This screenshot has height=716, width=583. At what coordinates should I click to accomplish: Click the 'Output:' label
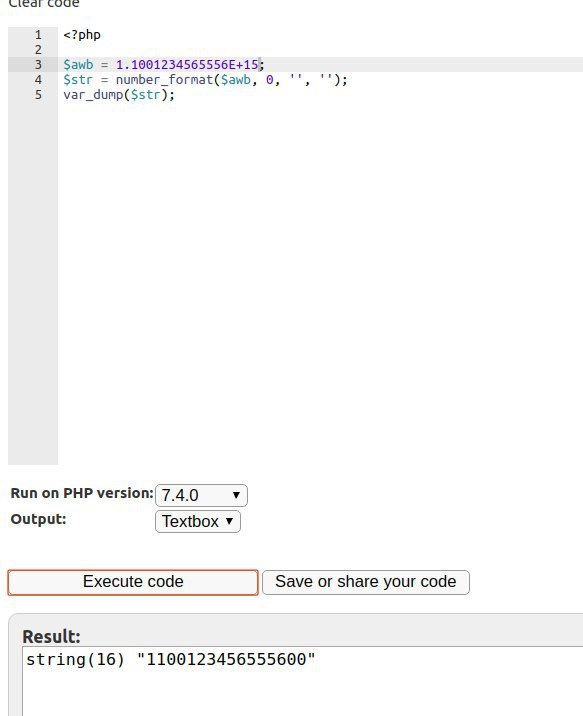[x=38, y=519]
